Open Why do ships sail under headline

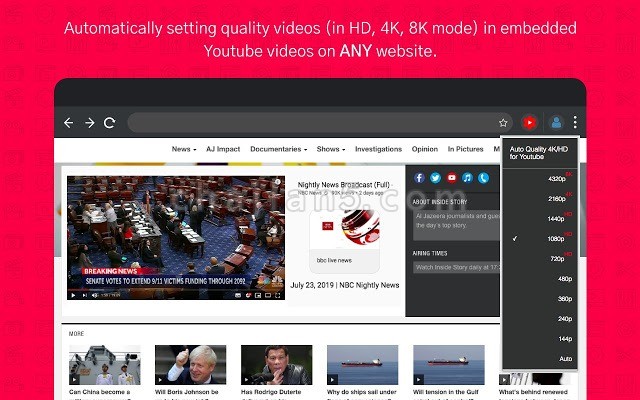362,392
